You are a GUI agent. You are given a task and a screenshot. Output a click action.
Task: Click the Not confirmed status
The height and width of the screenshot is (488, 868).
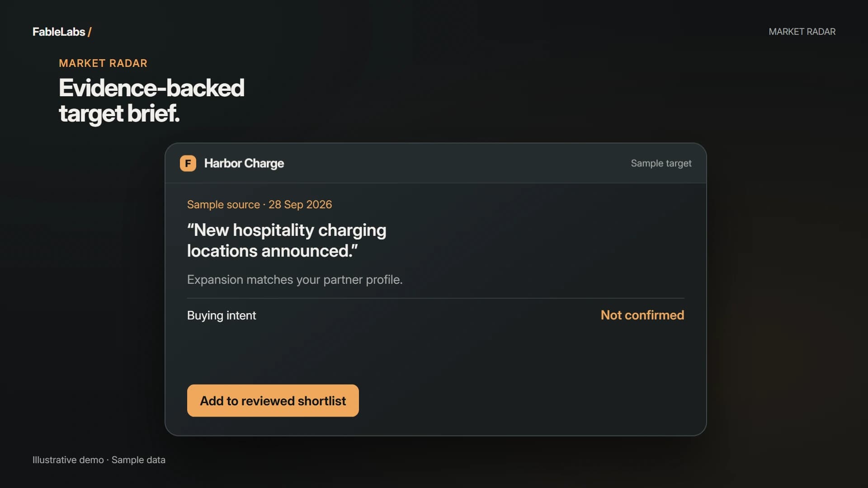click(x=642, y=315)
